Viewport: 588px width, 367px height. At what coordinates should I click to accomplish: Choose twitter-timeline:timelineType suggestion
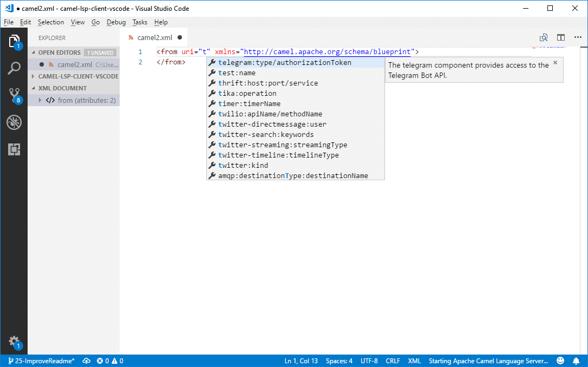[x=296, y=155]
